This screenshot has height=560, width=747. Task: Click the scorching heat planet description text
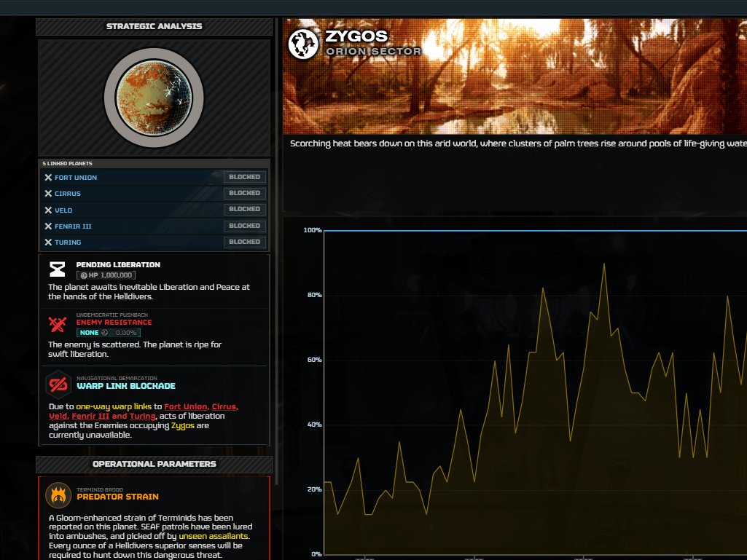pyautogui.click(x=518, y=143)
